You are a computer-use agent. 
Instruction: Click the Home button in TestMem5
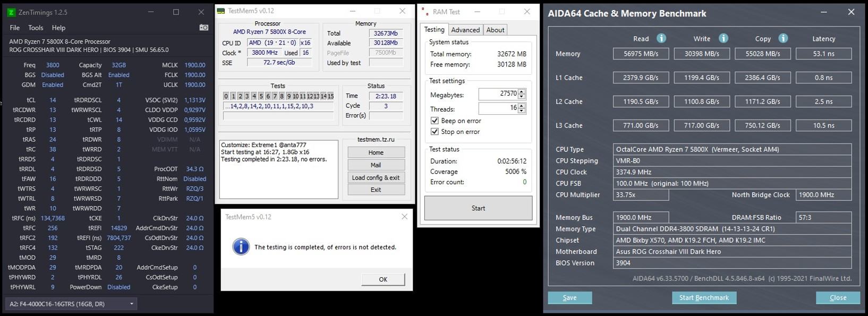376,152
